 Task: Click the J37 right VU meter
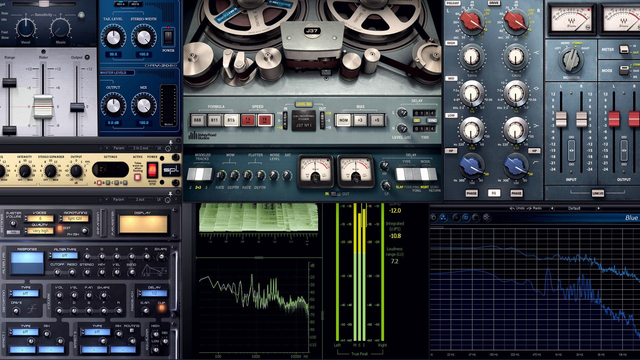coord(356,171)
